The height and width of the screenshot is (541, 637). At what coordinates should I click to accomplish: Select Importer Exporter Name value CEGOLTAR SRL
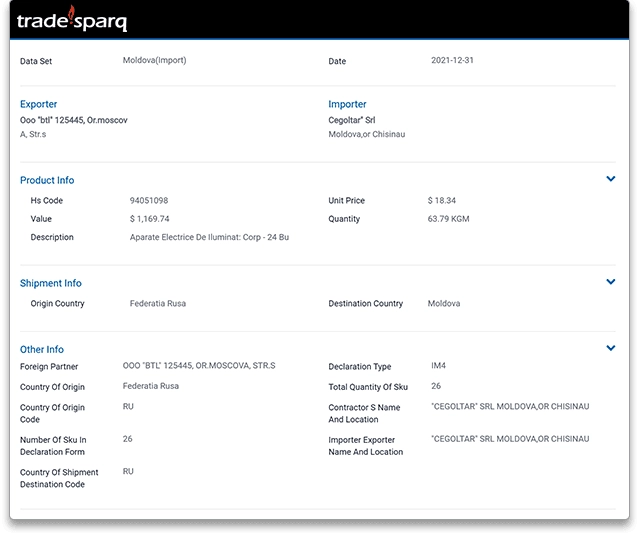(x=510, y=439)
